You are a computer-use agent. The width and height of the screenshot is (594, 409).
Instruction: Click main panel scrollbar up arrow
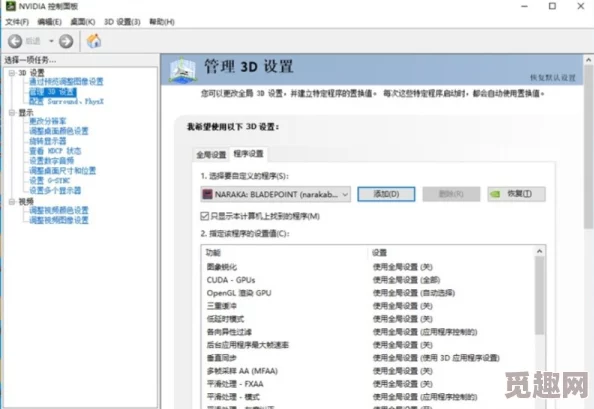[588, 60]
